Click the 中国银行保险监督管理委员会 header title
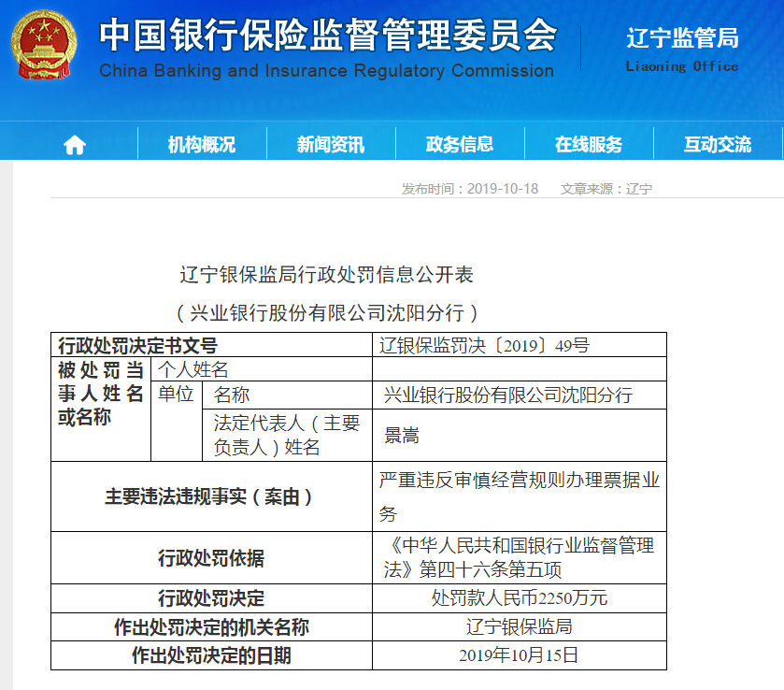This screenshot has width=784, height=690. tap(328, 35)
